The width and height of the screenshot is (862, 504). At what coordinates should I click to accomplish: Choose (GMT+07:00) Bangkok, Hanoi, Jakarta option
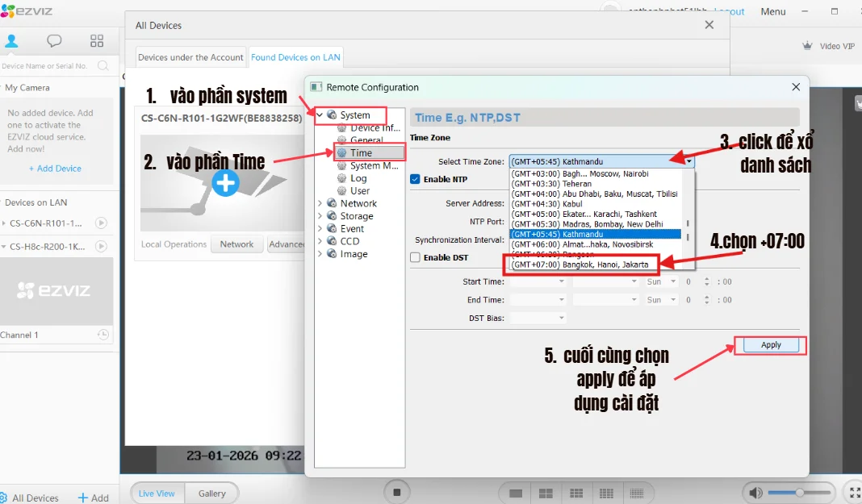(580, 264)
